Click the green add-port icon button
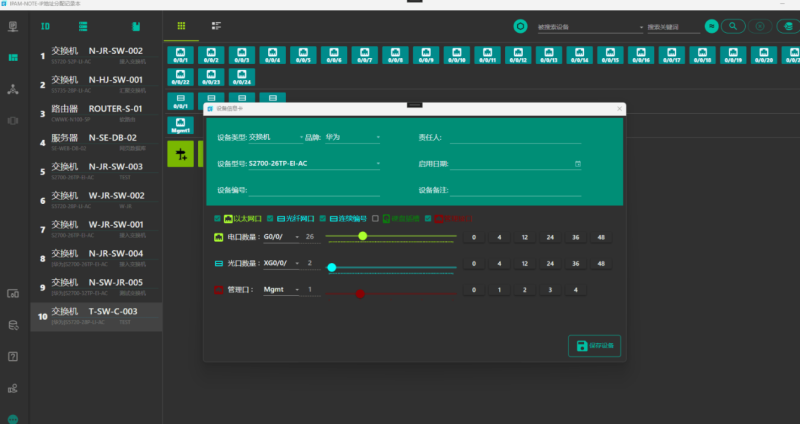 (x=181, y=153)
